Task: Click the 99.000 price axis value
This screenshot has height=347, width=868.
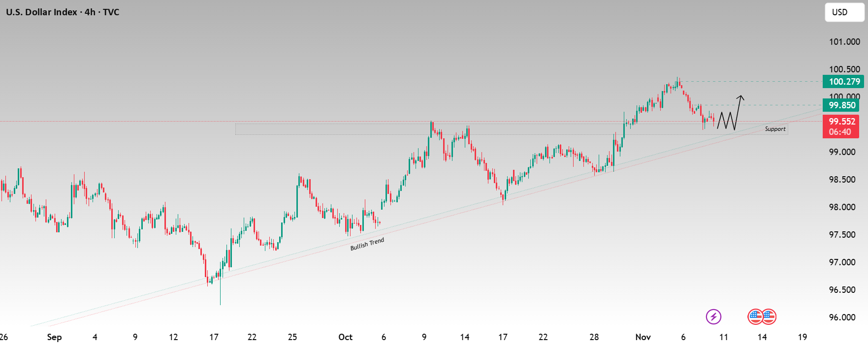Action: [x=842, y=152]
